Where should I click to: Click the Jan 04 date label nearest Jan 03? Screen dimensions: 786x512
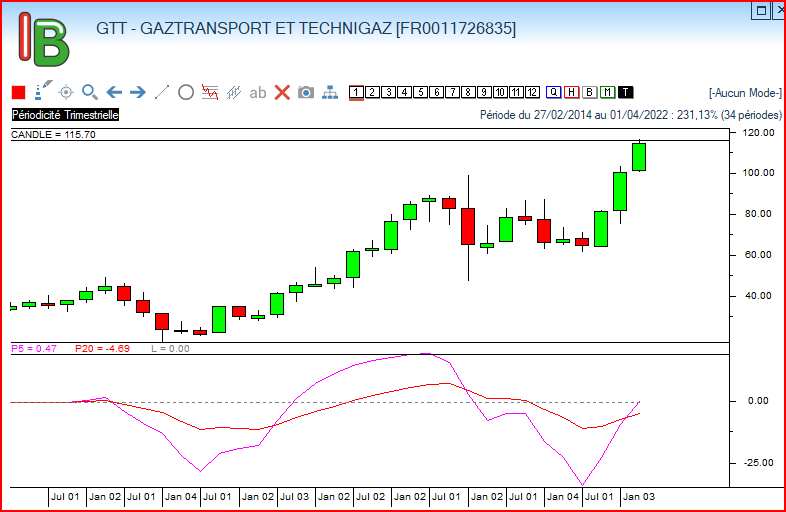[562, 497]
